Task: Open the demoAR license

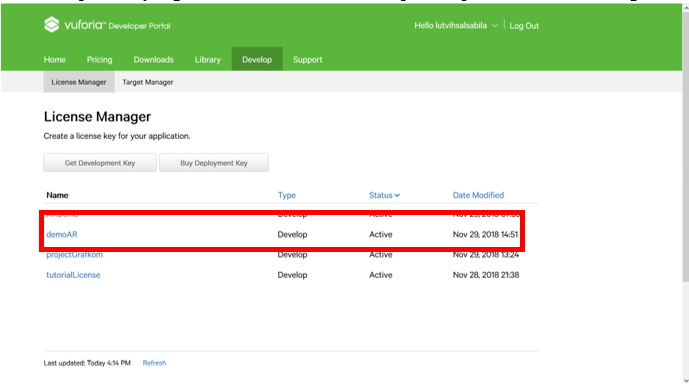Action: (x=62, y=234)
